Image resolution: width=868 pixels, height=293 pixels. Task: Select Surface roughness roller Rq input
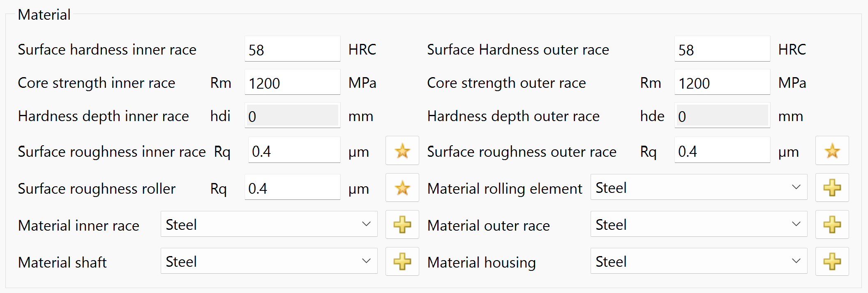point(292,188)
